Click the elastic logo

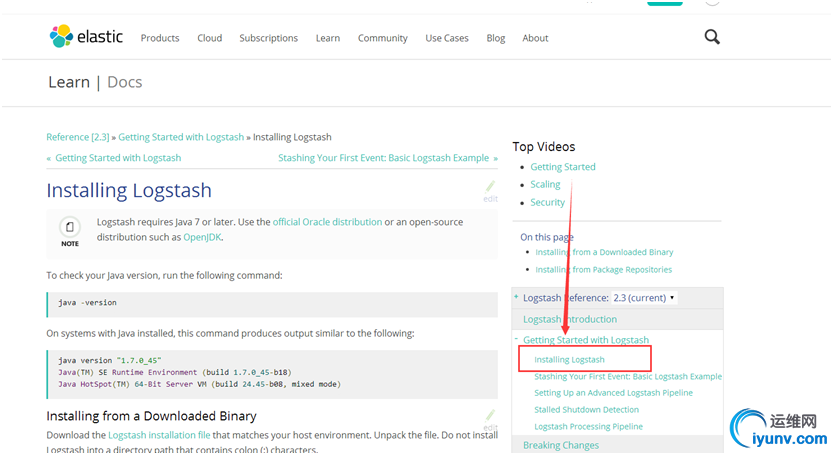point(87,37)
